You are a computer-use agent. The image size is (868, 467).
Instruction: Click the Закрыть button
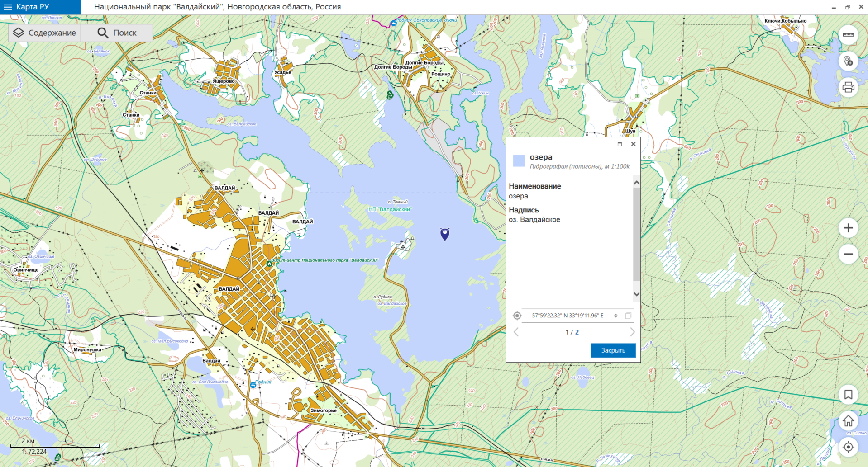tap(613, 350)
